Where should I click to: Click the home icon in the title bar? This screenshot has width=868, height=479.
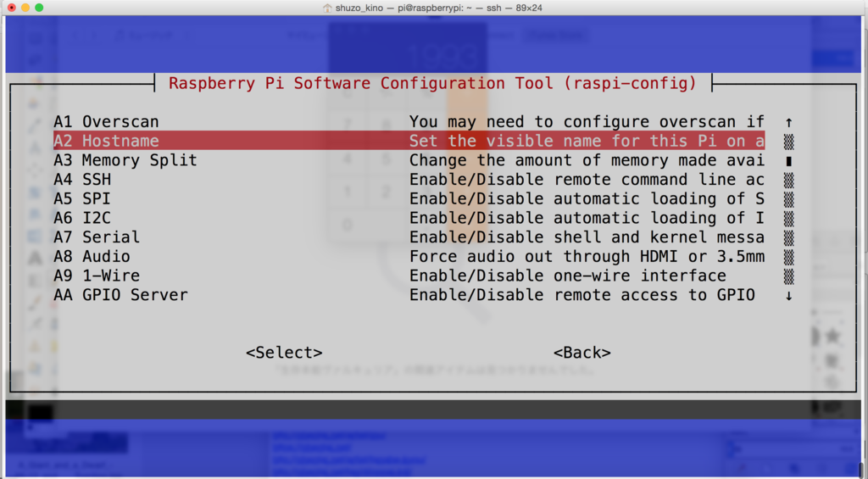pyautogui.click(x=327, y=8)
